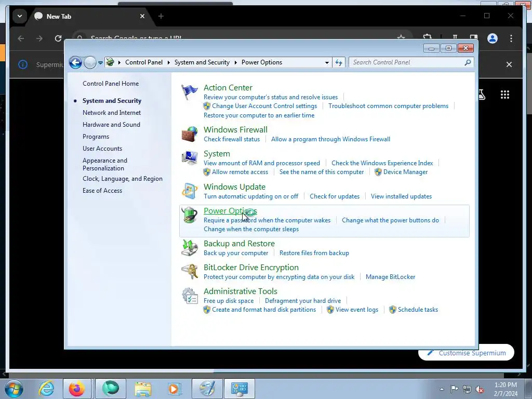Viewport: 532px width, 399px height.
Task: Open Hardware and Sound category
Action: point(111,125)
